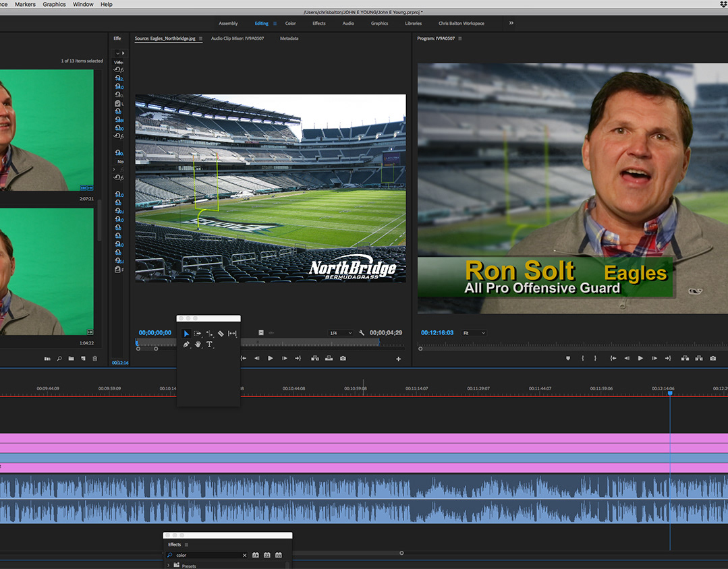Switch to Effects workspace tab
Viewport: 728px width, 569px height.
pyautogui.click(x=319, y=23)
